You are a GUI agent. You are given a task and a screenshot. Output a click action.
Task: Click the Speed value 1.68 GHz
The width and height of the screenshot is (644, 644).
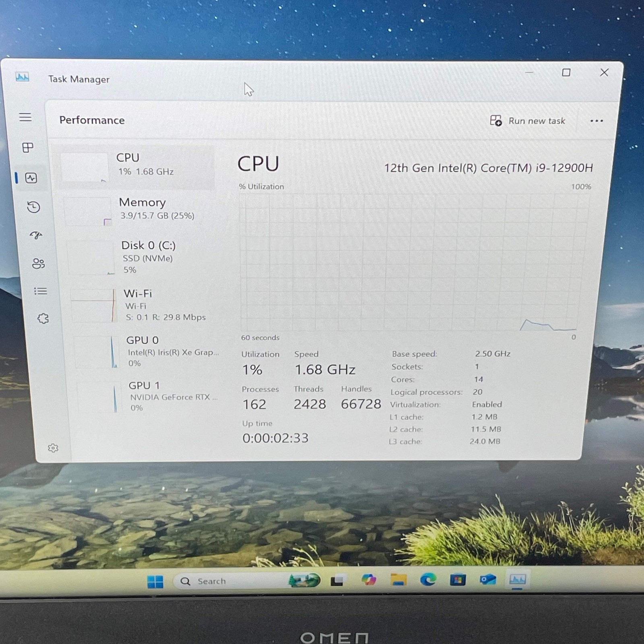coord(325,369)
